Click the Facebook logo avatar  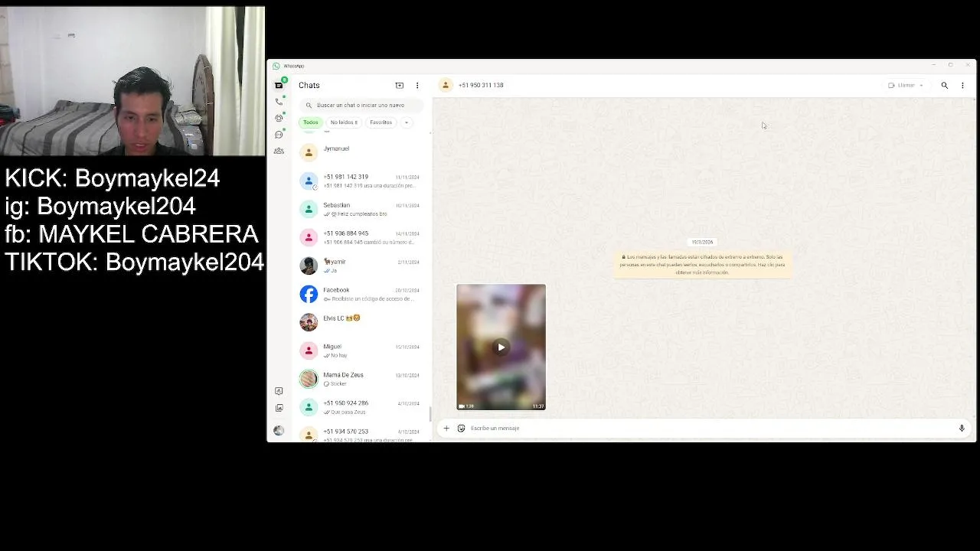309,294
